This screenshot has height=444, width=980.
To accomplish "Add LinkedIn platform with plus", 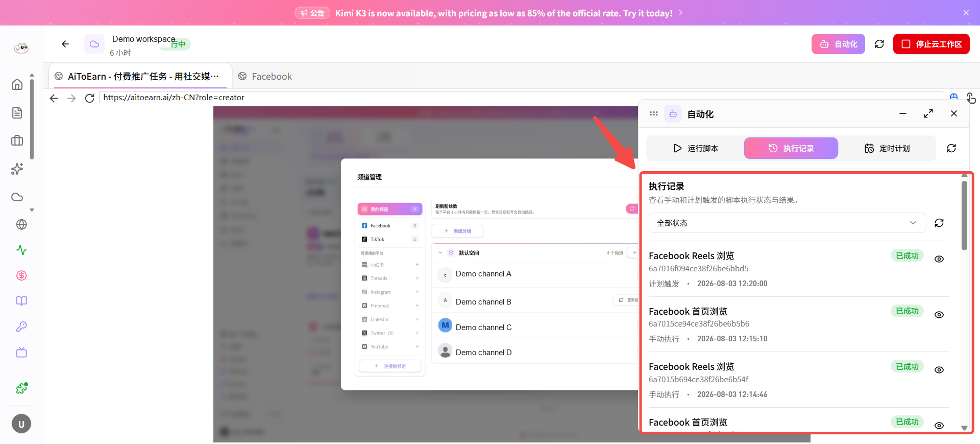I will [x=417, y=319].
